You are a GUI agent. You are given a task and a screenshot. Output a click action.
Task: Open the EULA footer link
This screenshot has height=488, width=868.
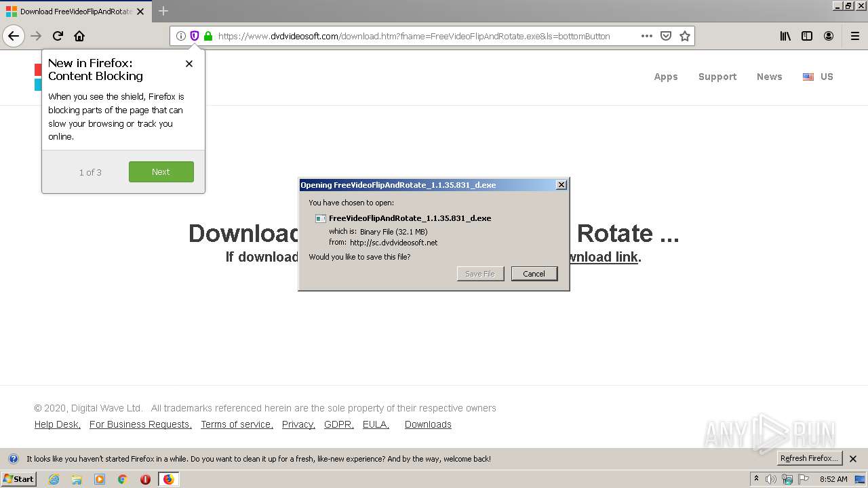click(376, 424)
